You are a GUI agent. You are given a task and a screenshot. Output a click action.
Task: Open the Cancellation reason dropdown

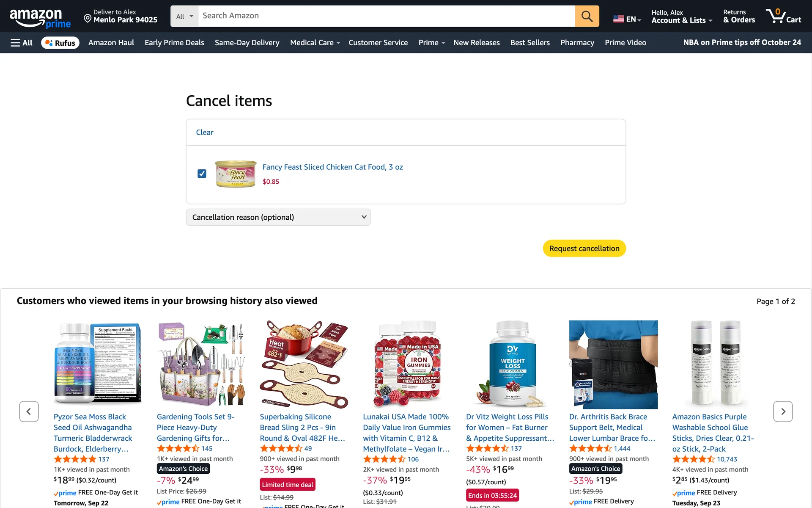278,217
